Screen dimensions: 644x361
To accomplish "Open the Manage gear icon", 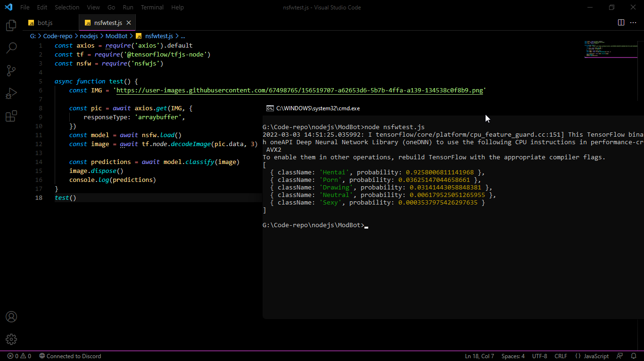I will pyautogui.click(x=11, y=339).
